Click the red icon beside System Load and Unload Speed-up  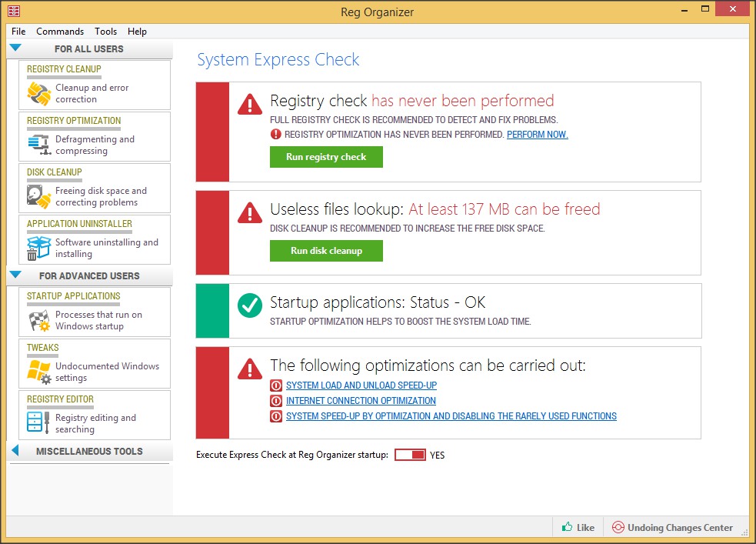[276, 385]
